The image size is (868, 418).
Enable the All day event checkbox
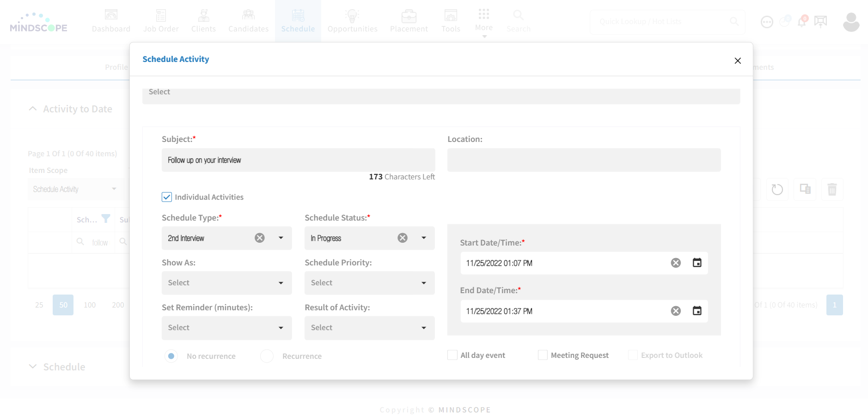(452, 355)
